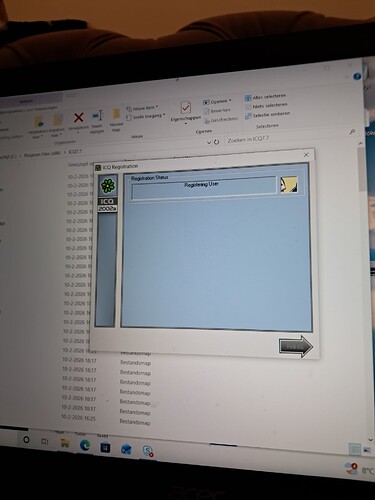The height and width of the screenshot is (500, 375).
Task: Open the address bar history dropdown chevron
Action: coord(209,143)
